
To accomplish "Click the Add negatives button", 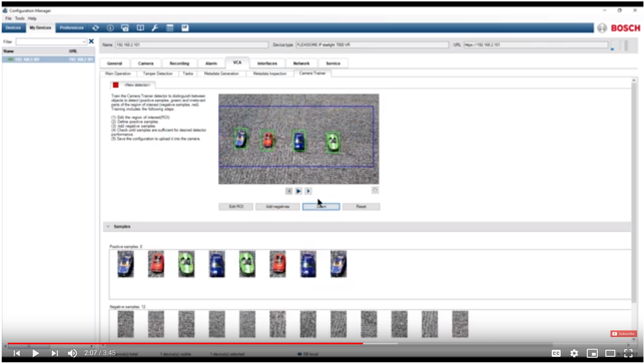I will coord(277,206).
